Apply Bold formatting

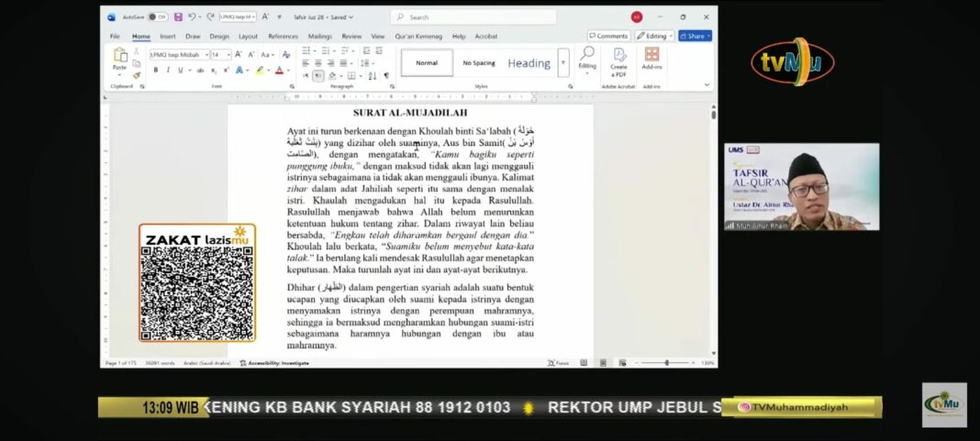point(155,70)
